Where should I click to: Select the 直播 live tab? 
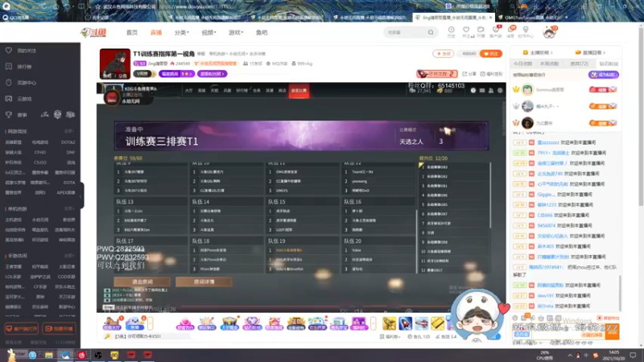(156, 32)
